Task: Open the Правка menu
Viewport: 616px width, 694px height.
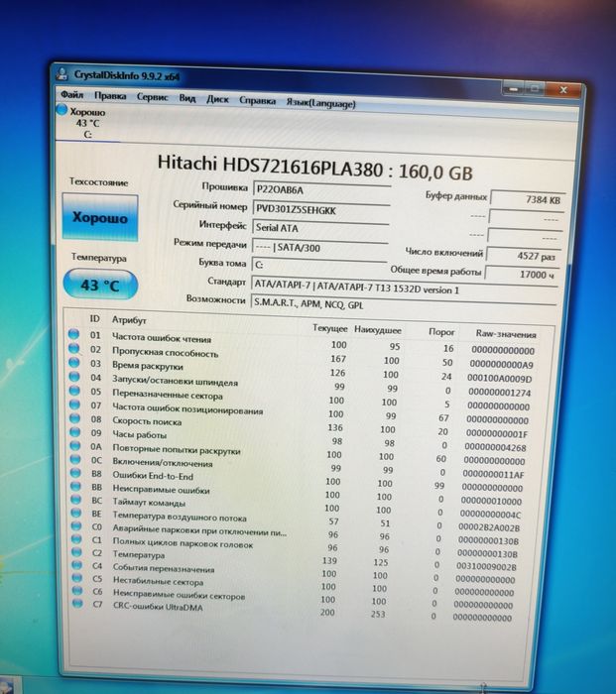Action: pos(110,96)
